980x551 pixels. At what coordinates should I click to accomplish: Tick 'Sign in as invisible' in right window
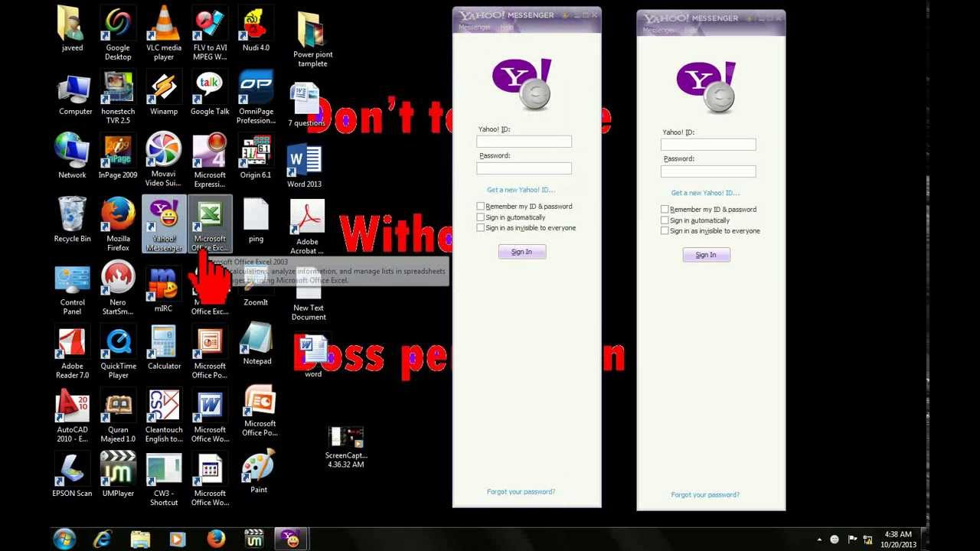(x=665, y=231)
